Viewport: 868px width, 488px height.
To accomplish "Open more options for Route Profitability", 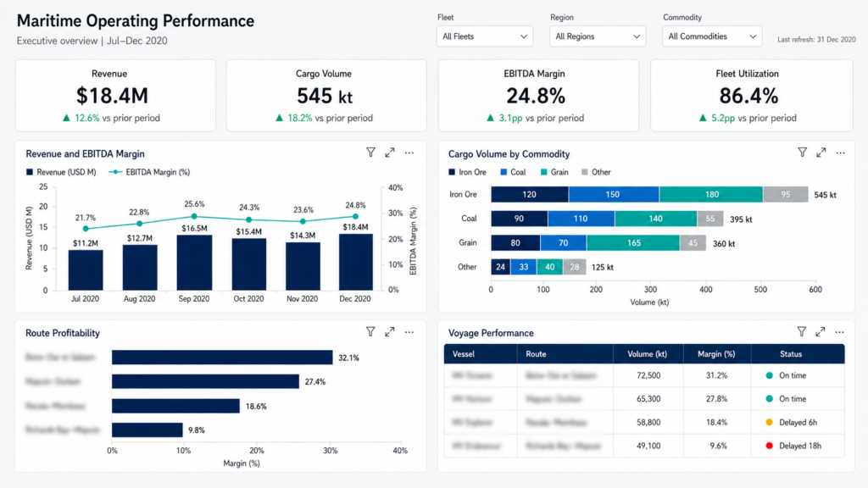I will 409,331.
